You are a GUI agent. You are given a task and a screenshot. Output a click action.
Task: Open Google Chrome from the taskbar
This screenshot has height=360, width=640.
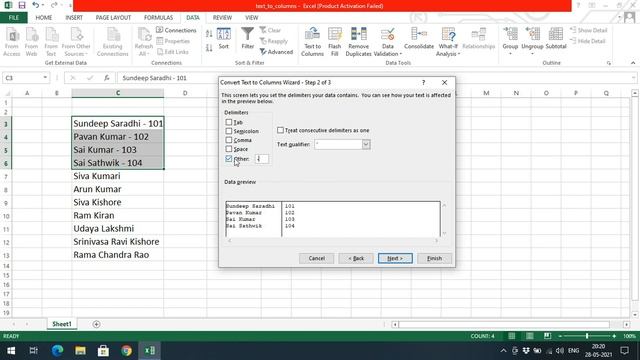pyautogui.click(x=127, y=350)
